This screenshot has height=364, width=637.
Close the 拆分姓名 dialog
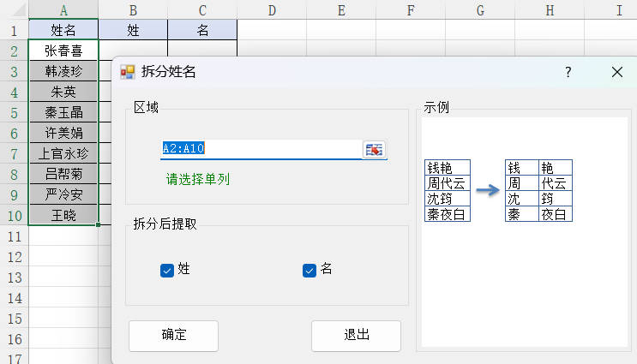[x=616, y=72]
